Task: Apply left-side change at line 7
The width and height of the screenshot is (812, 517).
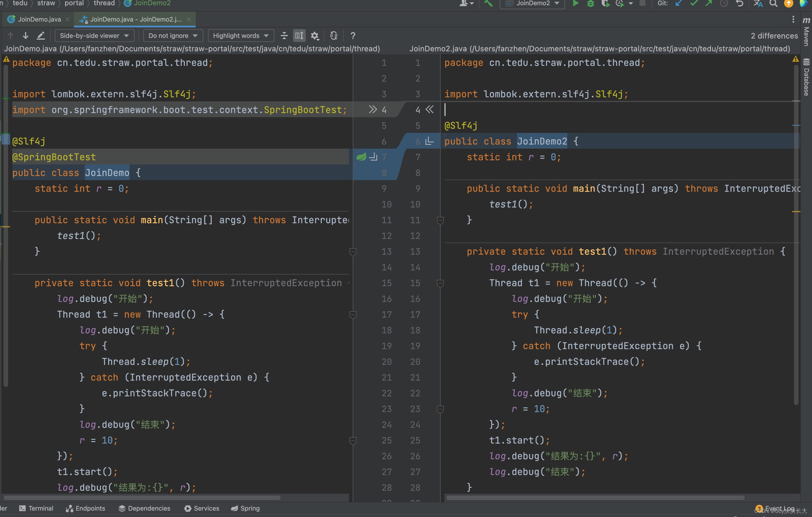Action: (x=373, y=157)
